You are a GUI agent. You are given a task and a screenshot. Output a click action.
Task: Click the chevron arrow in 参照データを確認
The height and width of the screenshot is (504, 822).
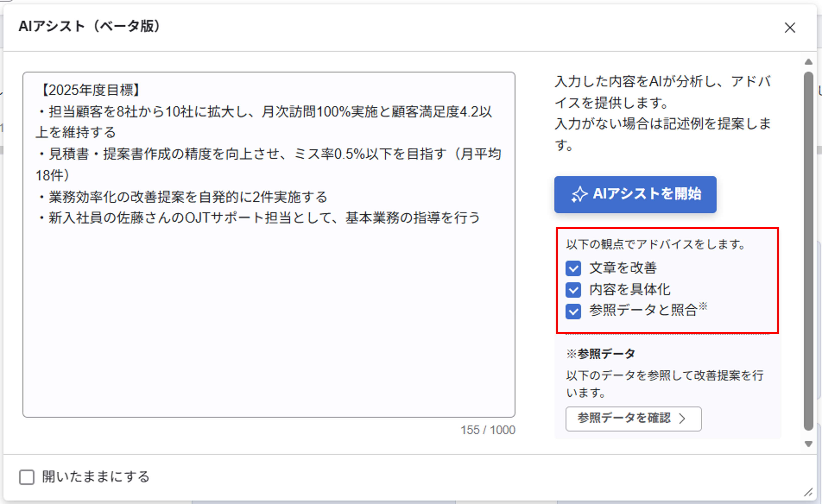[x=682, y=418]
